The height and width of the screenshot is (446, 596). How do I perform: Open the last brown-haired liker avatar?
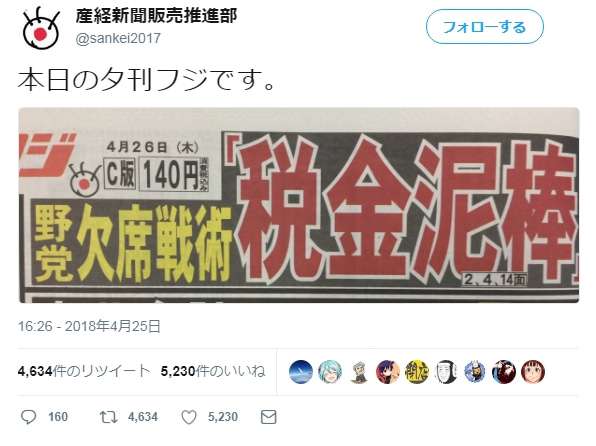tap(533, 371)
